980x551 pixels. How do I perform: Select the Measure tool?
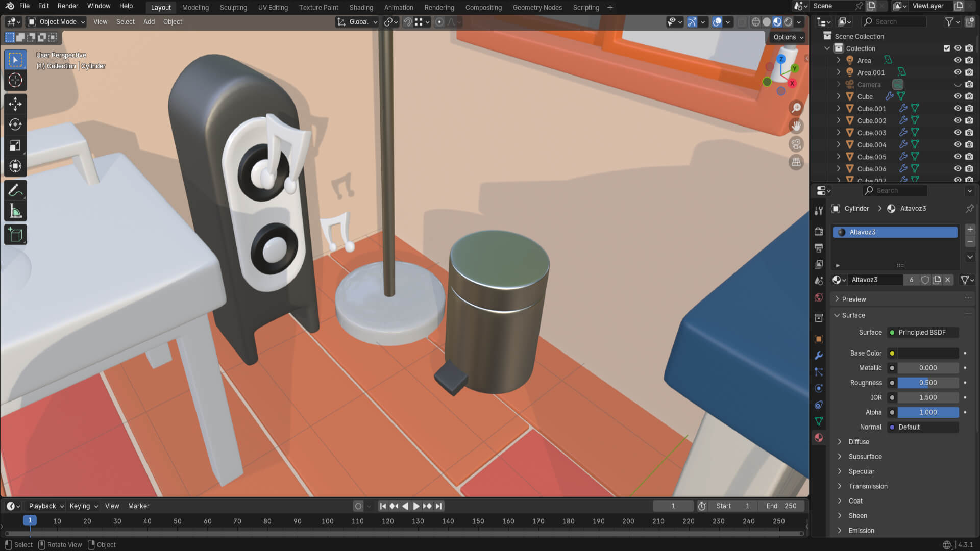pos(15,211)
